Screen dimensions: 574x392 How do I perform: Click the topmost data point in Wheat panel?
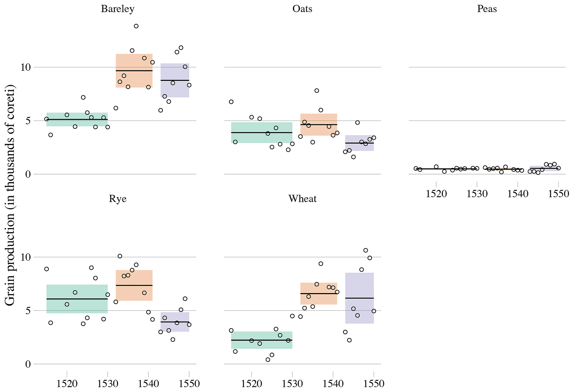coord(365,250)
